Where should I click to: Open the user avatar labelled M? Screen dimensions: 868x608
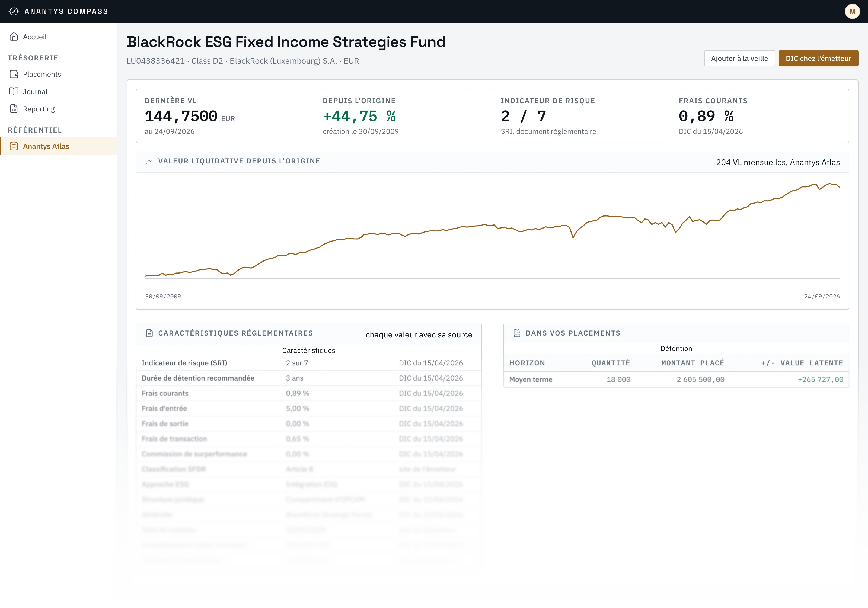(x=852, y=11)
